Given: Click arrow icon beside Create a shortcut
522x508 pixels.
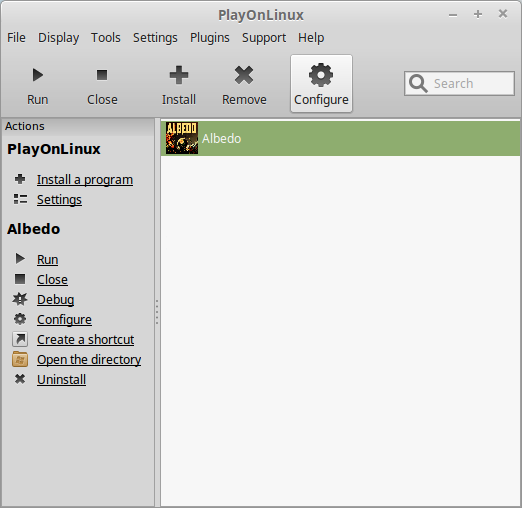Looking at the screenshot, I should tap(20, 339).
